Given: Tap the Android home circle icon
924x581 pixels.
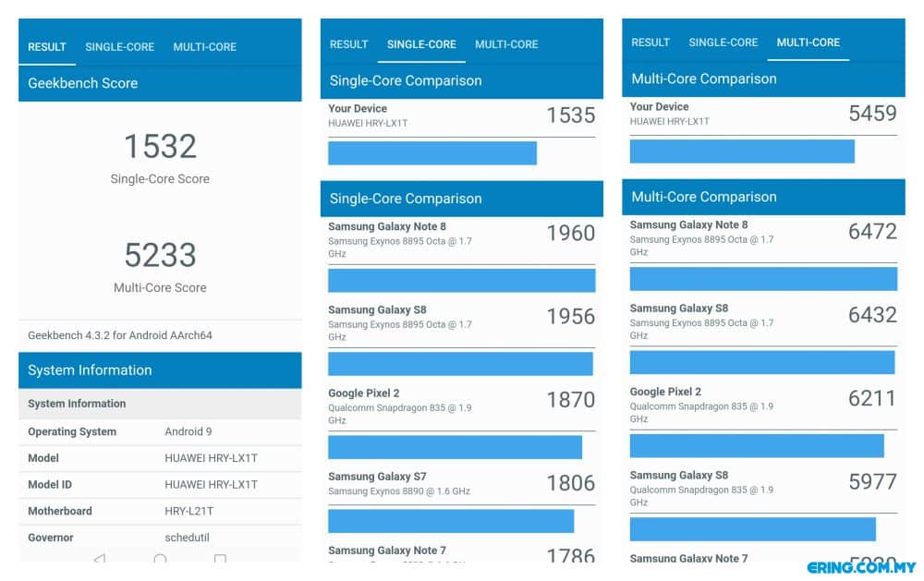Looking at the screenshot, I should pos(160,558).
